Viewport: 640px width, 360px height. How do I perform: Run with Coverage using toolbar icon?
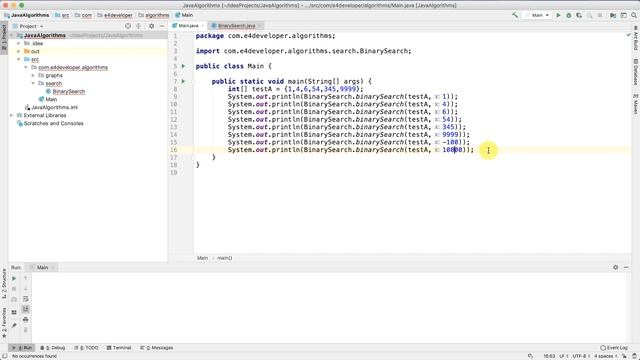pos(579,15)
